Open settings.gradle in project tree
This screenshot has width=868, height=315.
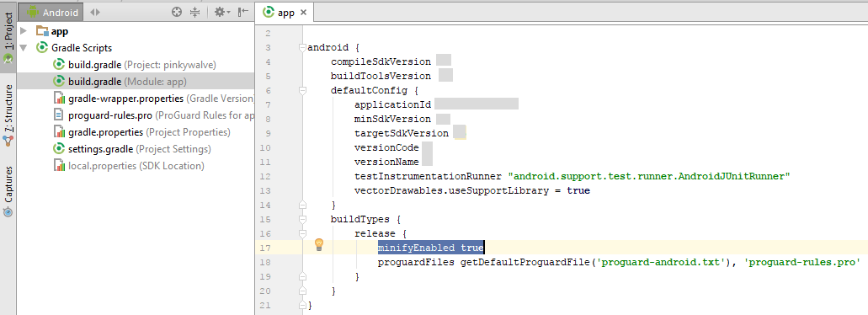(132, 149)
